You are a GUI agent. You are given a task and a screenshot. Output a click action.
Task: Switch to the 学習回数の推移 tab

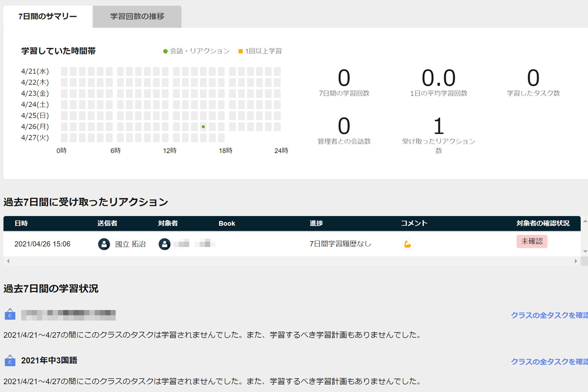click(137, 17)
